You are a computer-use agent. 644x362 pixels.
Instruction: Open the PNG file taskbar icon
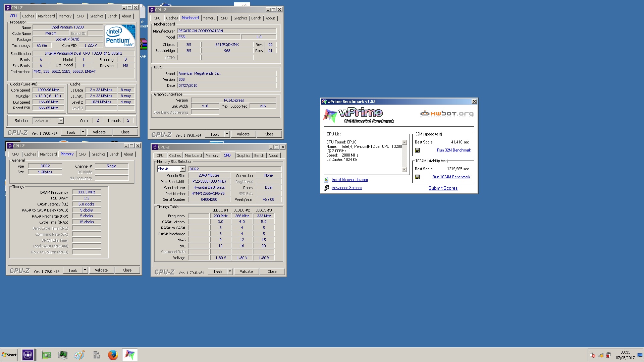[x=97, y=355]
